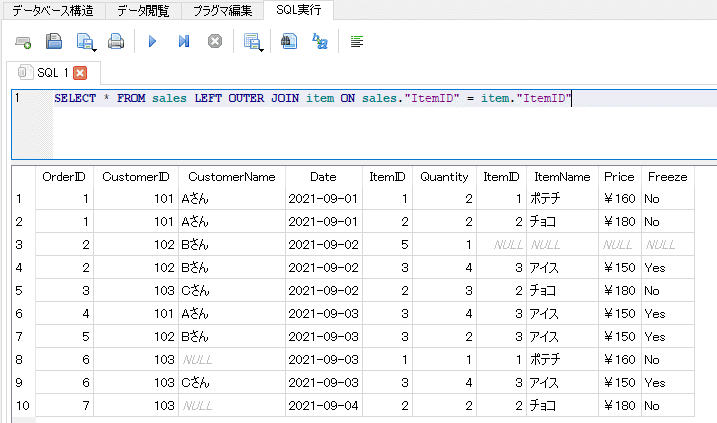
Task: Click ポテチ cell in row 1
Action: [x=562, y=199]
